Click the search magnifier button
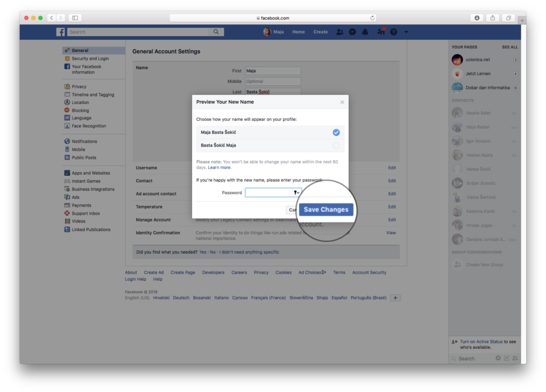 216,32
